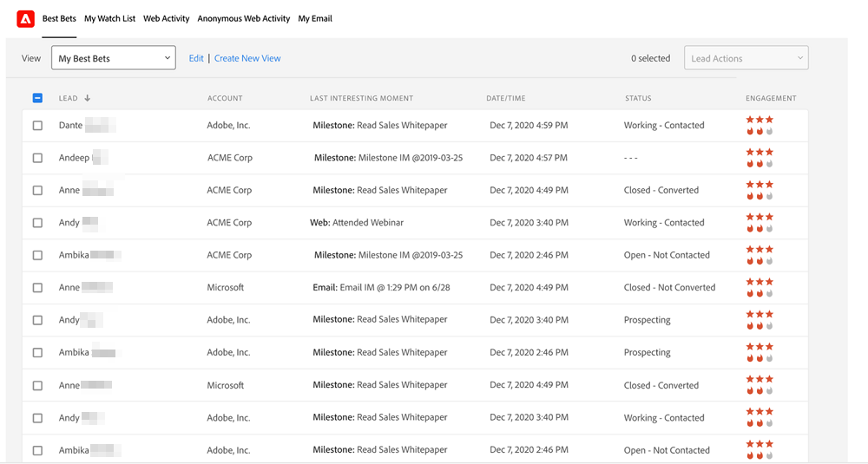The height and width of the screenshot is (464, 868).
Task: Open the Anonymous Web Activity tab
Action: 243,18
